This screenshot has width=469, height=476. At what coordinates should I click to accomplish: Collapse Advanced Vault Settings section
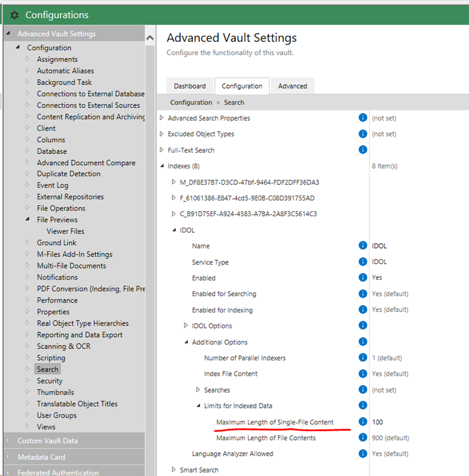pyautogui.click(x=9, y=33)
